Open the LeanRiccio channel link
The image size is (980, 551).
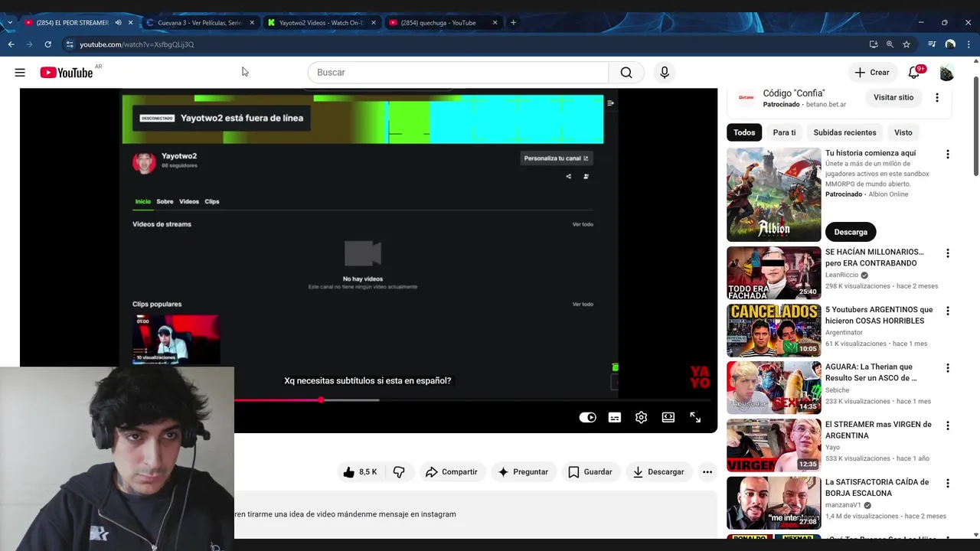[841, 275]
